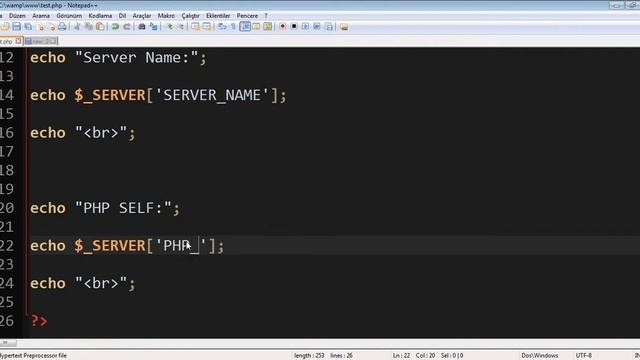
Task: Place cursor in "<br>" on line 24
Action: coord(101,283)
